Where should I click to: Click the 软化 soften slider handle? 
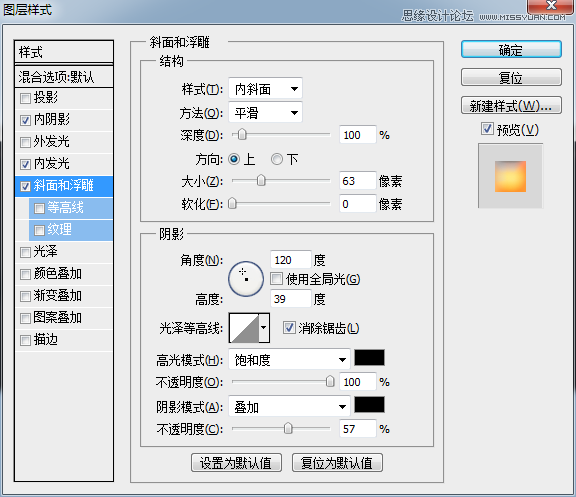(x=232, y=204)
